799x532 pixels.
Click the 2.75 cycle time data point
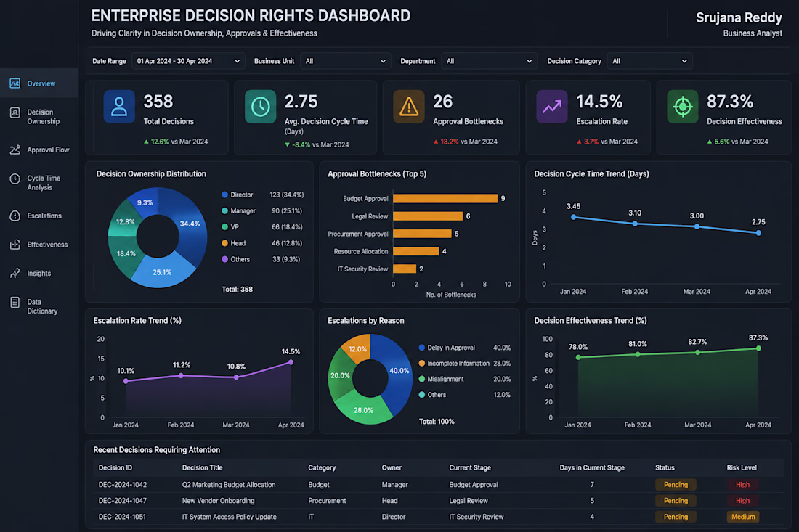(758, 233)
